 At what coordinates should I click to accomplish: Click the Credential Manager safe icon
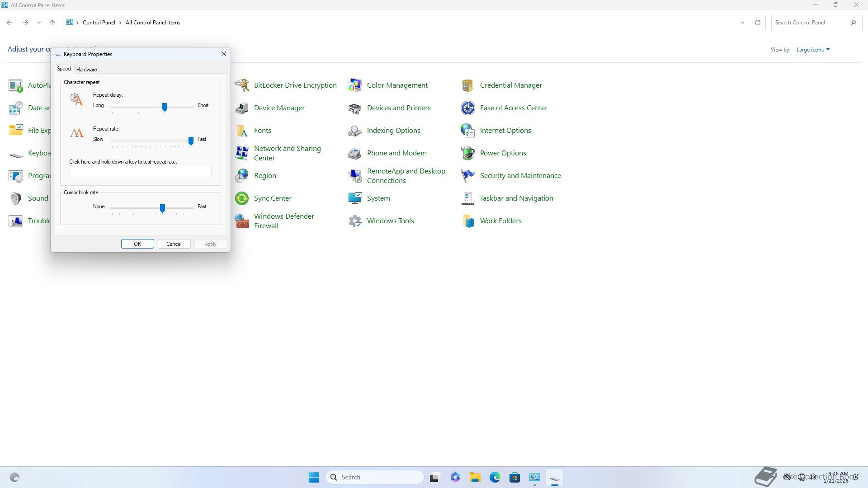[x=467, y=85]
